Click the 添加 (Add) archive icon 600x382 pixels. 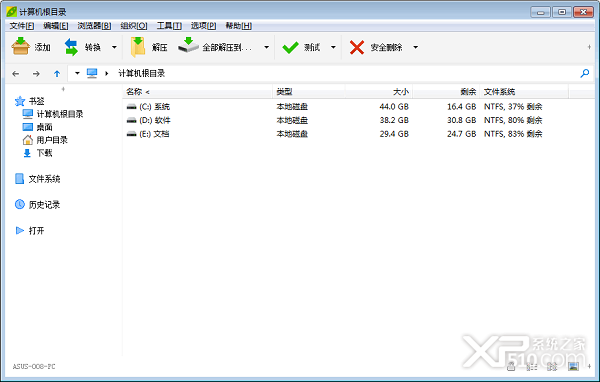tap(21, 47)
